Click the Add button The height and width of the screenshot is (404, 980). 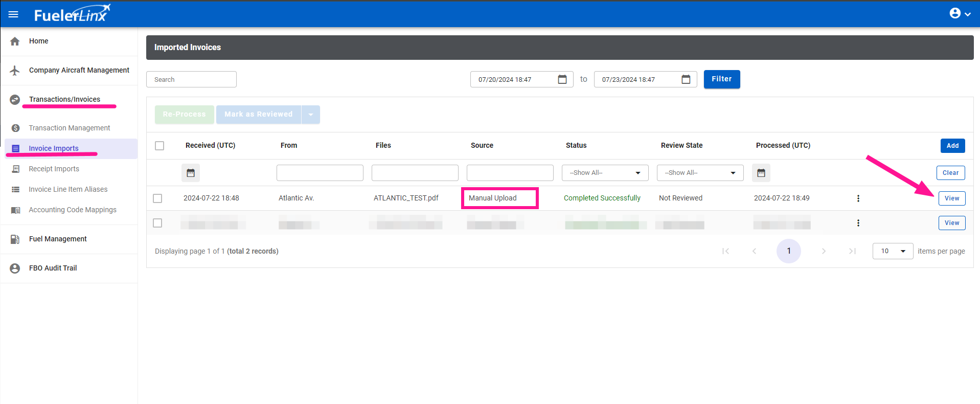point(953,146)
